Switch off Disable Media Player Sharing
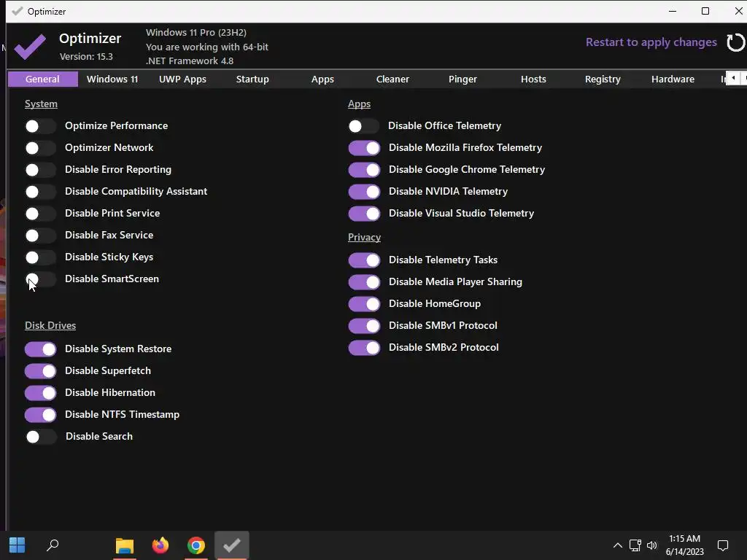 coord(364,282)
